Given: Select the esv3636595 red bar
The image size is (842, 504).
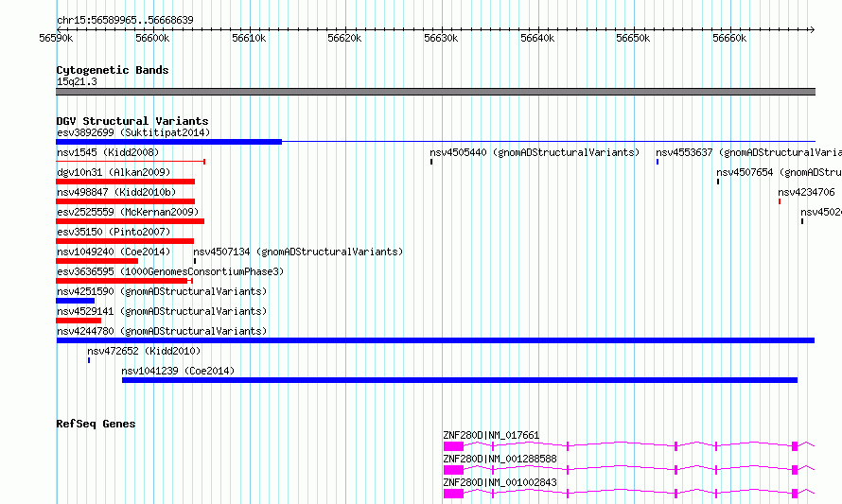Looking at the screenshot, I should [x=124, y=281].
